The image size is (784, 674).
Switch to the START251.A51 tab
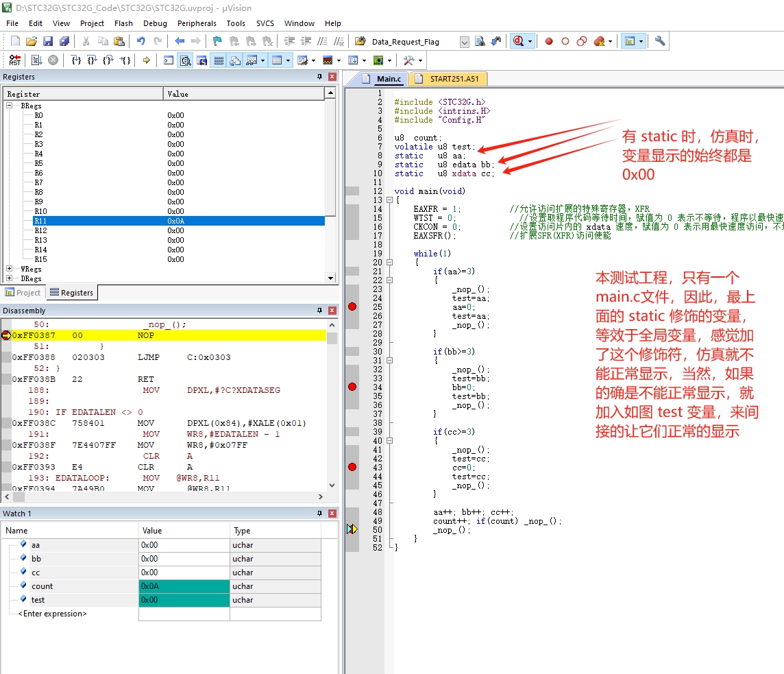coord(448,79)
